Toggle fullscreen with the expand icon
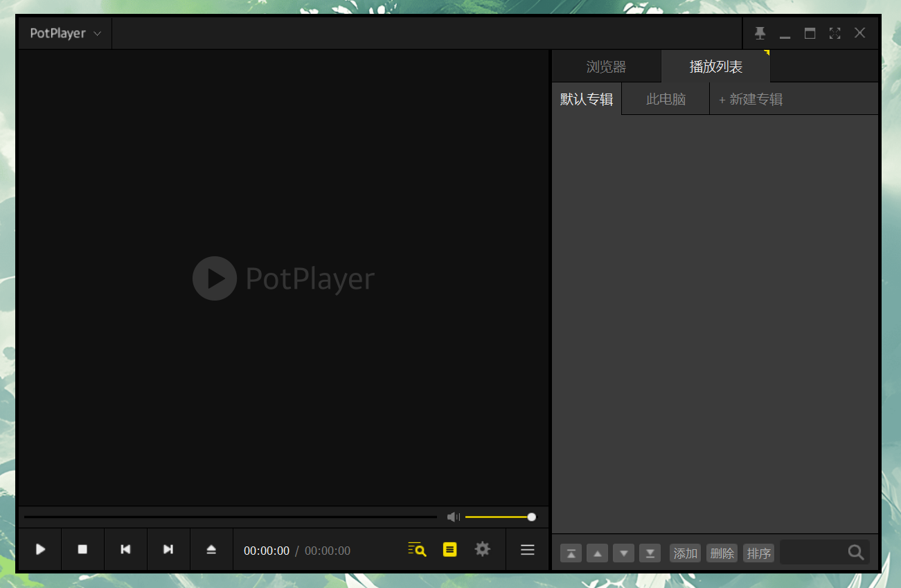901x588 pixels. coord(835,33)
